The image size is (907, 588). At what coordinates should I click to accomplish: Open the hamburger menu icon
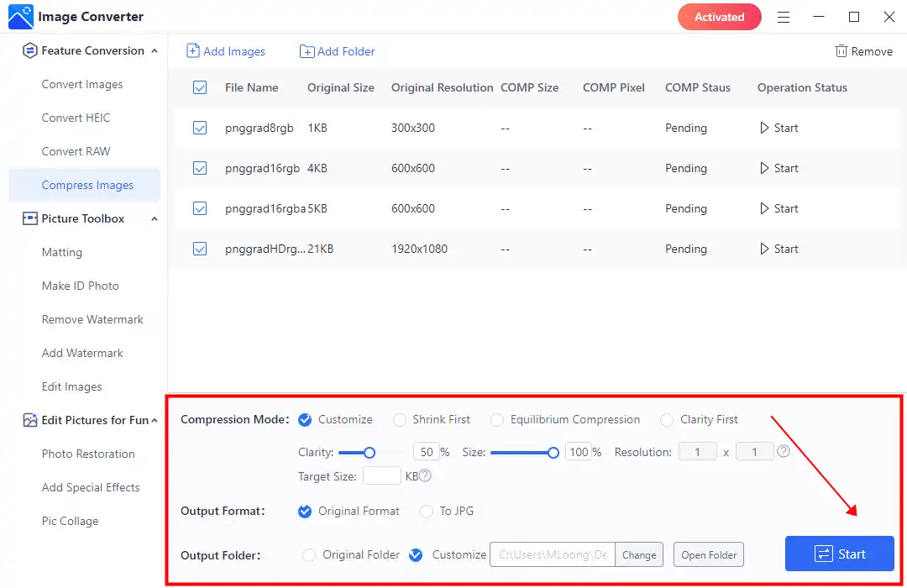[x=784, y=18]
